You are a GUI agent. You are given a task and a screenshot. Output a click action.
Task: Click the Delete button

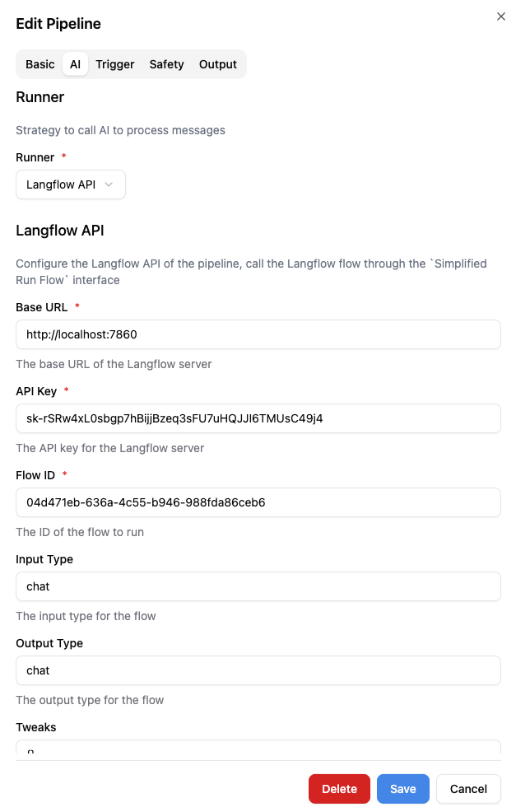[x=339, y=788]
